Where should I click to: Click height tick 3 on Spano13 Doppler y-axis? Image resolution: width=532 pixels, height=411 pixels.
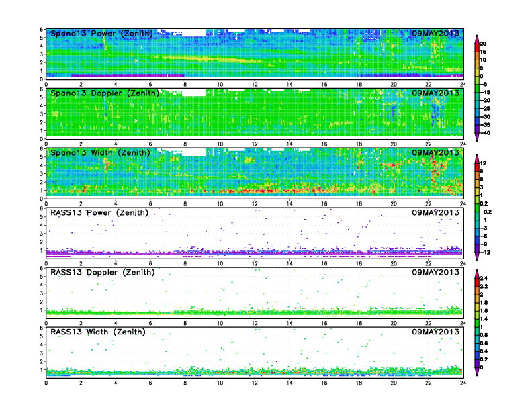42,114
